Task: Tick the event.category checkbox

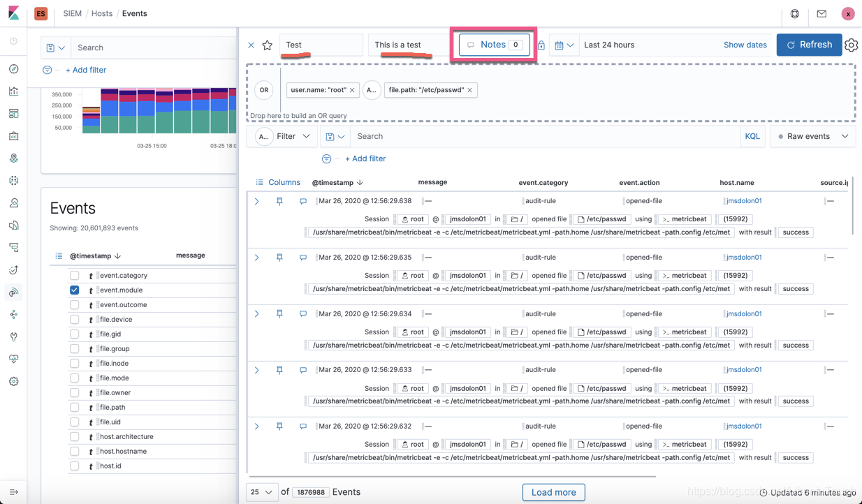Action: 74,276
